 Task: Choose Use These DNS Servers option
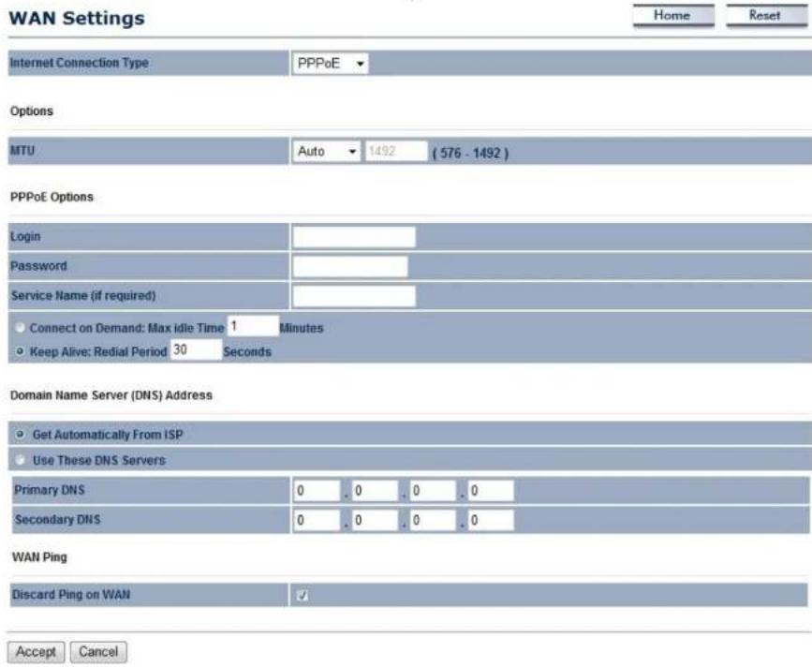[20, 460]
